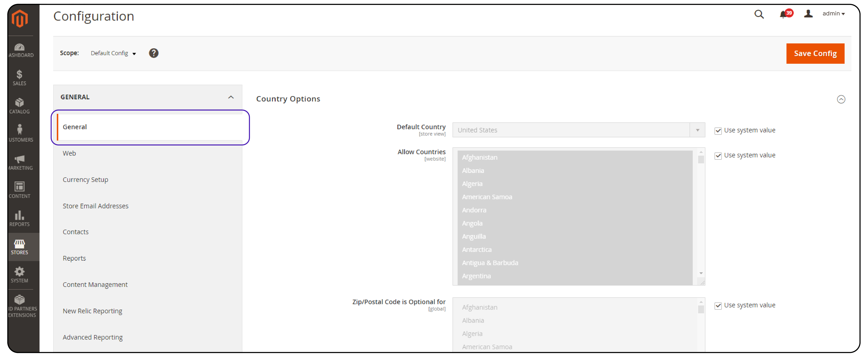Toggle Zip/Postal Code use system value checkbox
The width and height of the screenshot is (868, 357).
click(718, 306)
